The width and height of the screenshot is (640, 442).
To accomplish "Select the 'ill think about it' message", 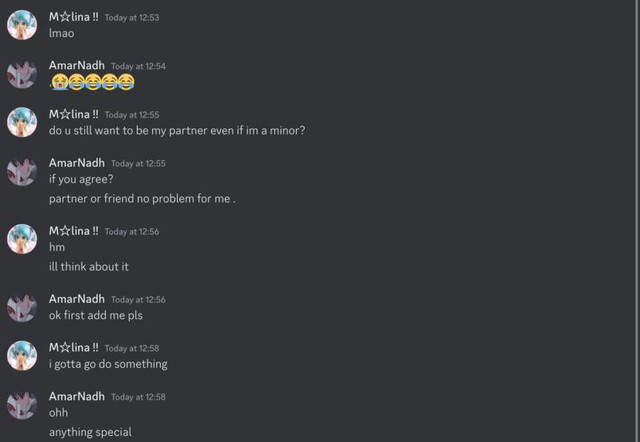I will [89, 267].
